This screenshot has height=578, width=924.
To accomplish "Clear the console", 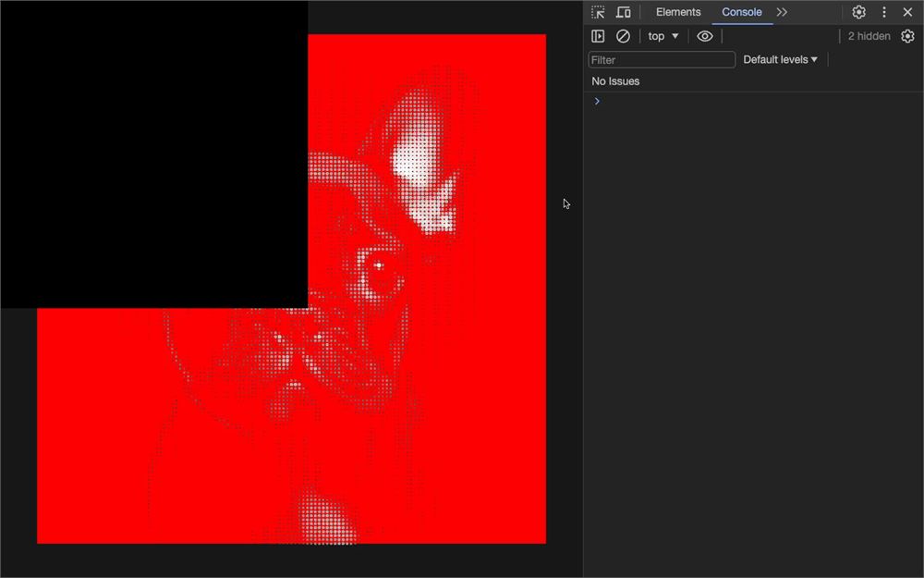I will coord(623,37).
